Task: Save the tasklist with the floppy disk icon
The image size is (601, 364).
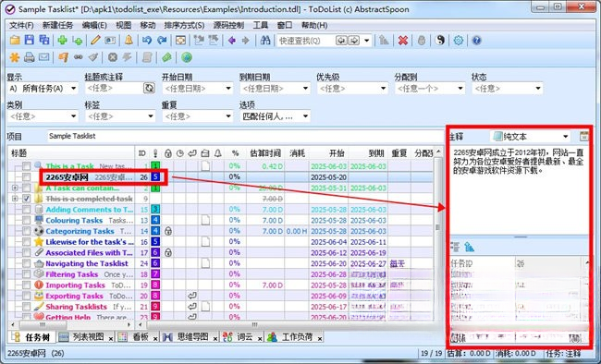Action: point(30,41)
